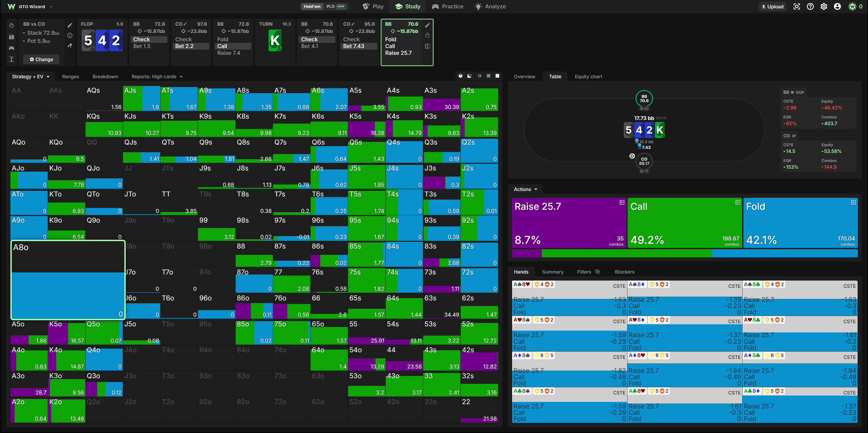The height and width of the screenshot is (433, 868).
Task: Toggle the cube view mode in matrix toolbar
Action: pyautogui.click(x=460, y=76)
